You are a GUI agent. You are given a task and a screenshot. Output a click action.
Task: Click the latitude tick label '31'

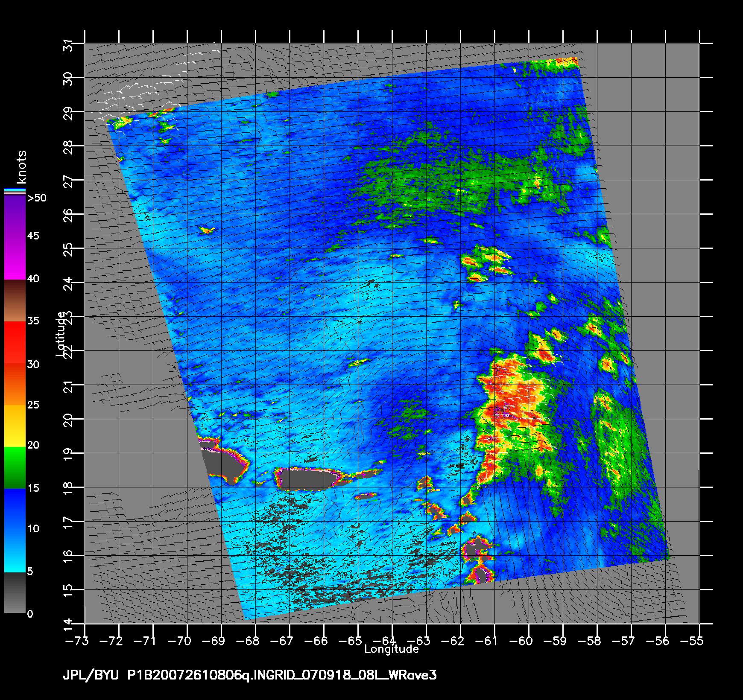[x=68, y=45]
